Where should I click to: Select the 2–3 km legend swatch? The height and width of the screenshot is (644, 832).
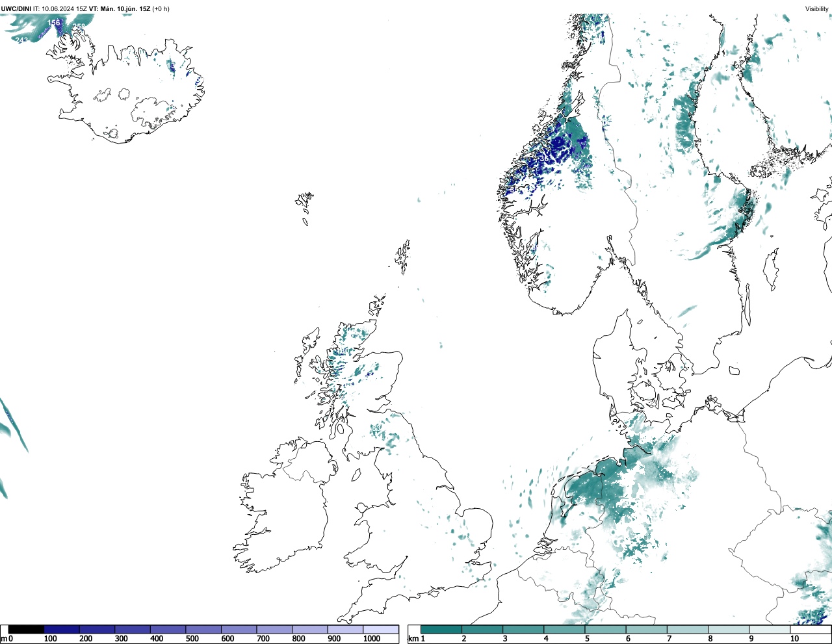pos(482,629)
